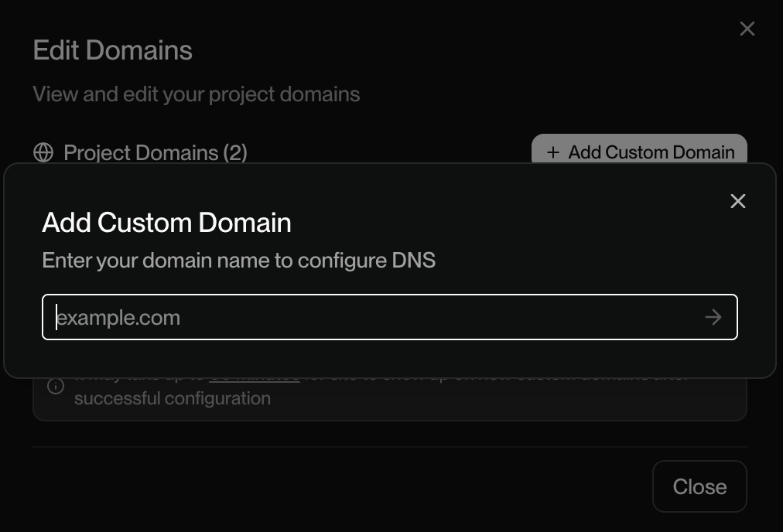Click the info icon next to configuration note

coord(55,385)
